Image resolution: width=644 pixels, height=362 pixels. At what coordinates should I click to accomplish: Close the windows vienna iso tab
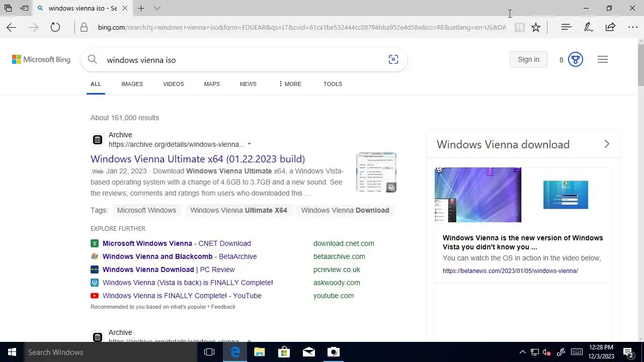pos(125,8)
